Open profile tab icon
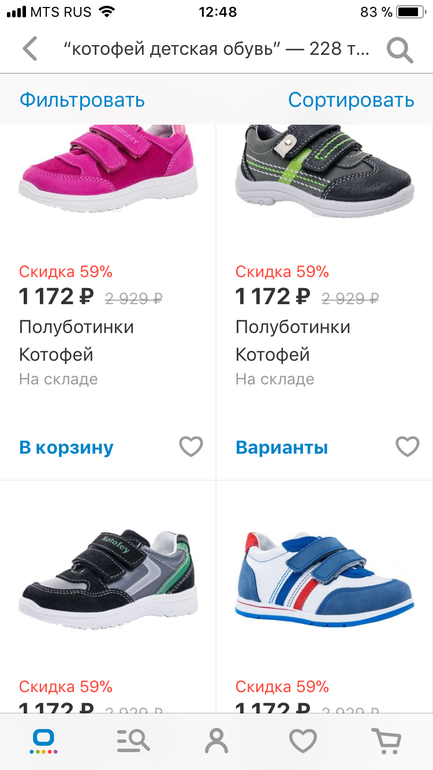Screen dimensions: 433x770 (x=216, y=741)
